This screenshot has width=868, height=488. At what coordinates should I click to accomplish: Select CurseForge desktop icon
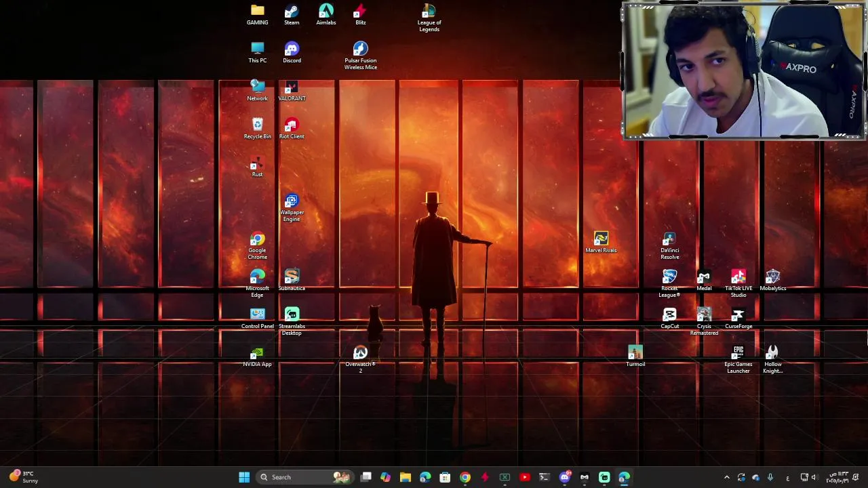(738, 319)
